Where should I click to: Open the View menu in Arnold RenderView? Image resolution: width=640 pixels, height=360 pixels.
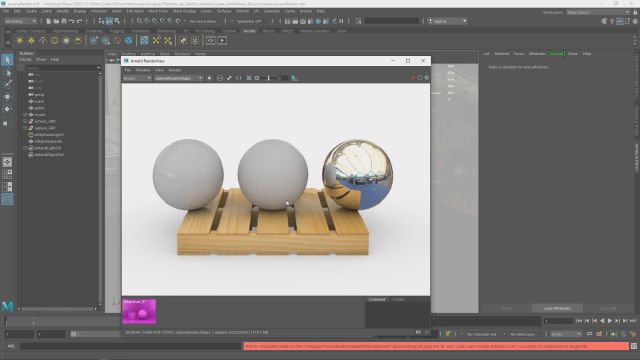pos(159,70)
